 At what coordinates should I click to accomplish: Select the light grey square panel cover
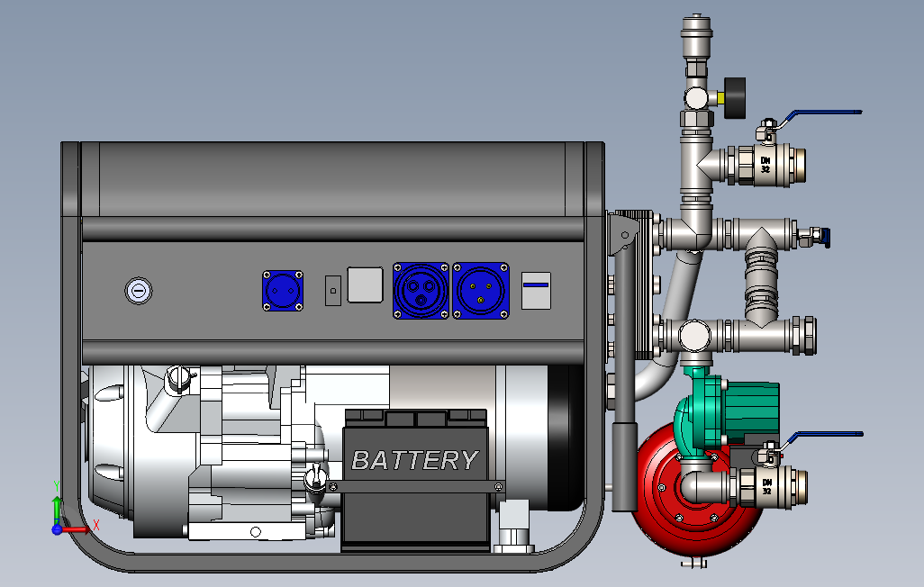point(366,284)
